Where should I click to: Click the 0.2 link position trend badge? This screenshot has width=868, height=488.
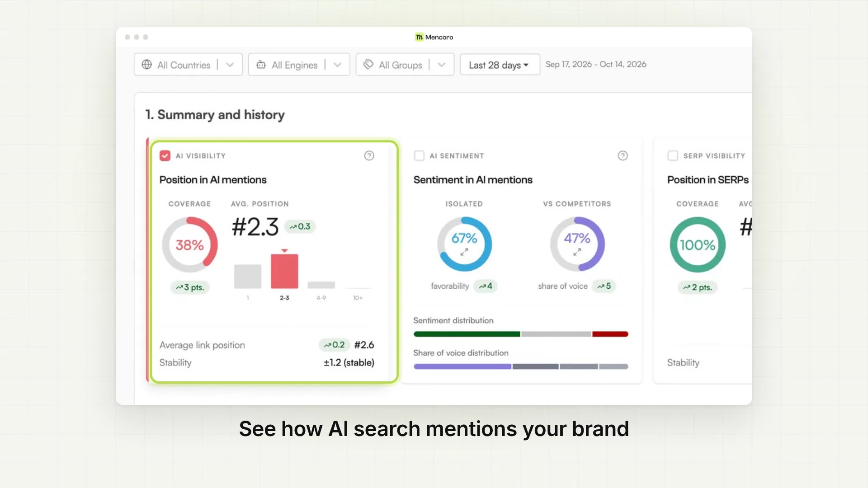(334, 345)
